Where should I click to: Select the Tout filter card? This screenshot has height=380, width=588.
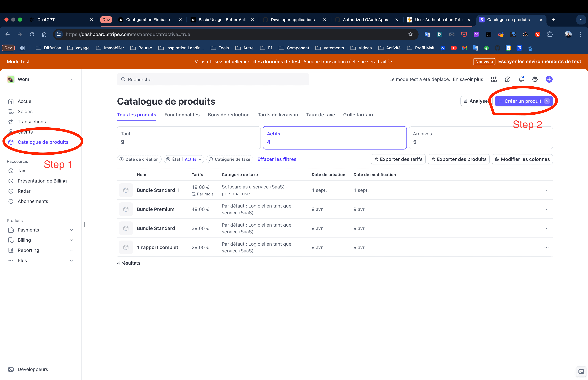click(x=189, y=138)
